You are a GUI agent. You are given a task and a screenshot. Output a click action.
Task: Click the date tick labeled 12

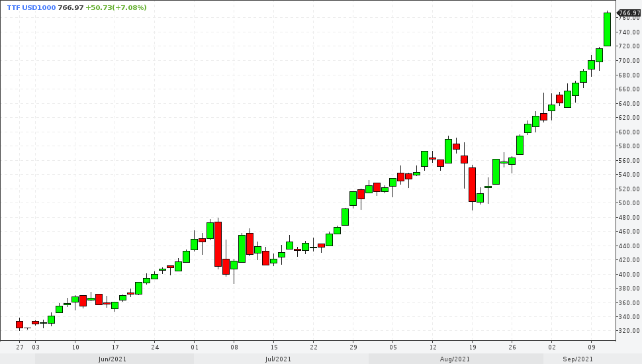pyautogui.click(x=433, y=347)
